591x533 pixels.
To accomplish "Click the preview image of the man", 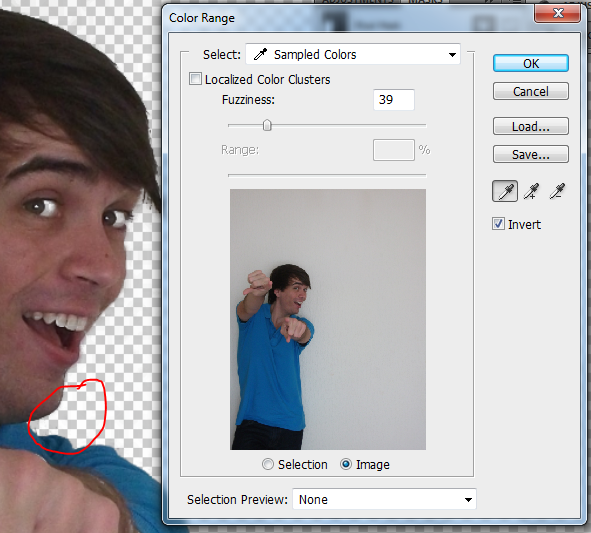I will coord(328,319).
